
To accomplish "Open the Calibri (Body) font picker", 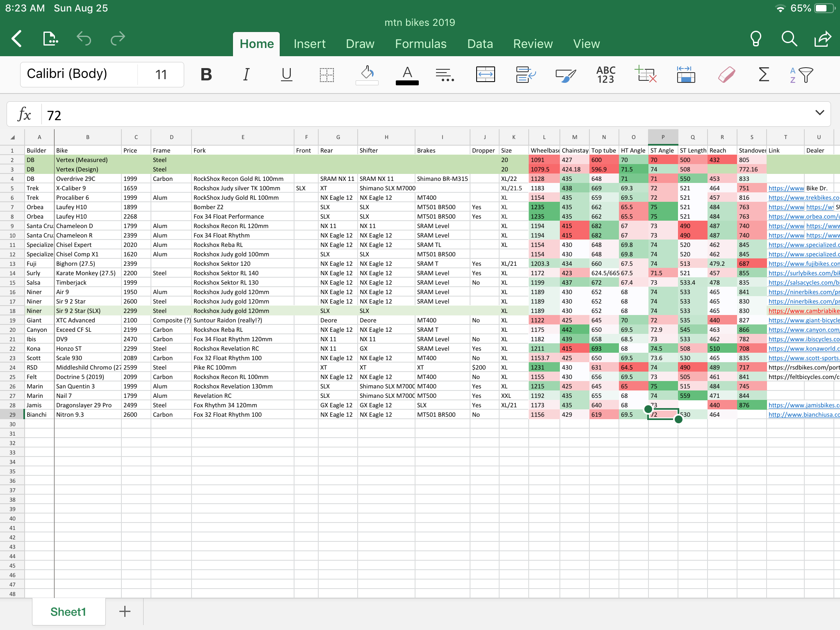I will (x=79, y=74).
